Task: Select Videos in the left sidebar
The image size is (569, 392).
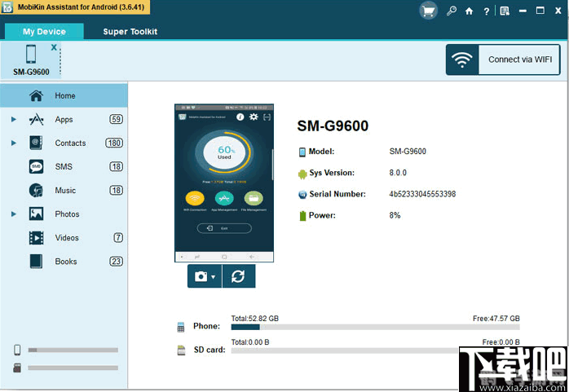Action: (67, 238)
